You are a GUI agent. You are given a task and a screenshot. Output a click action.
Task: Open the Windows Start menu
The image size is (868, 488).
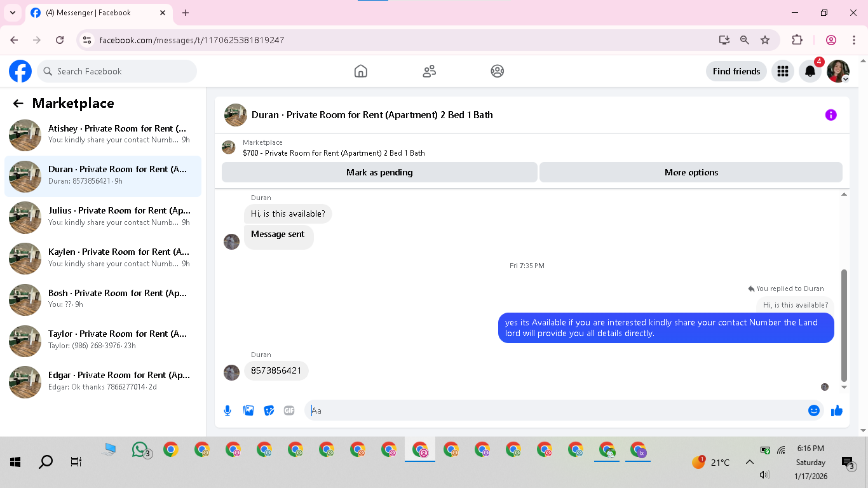click(15, 462)
